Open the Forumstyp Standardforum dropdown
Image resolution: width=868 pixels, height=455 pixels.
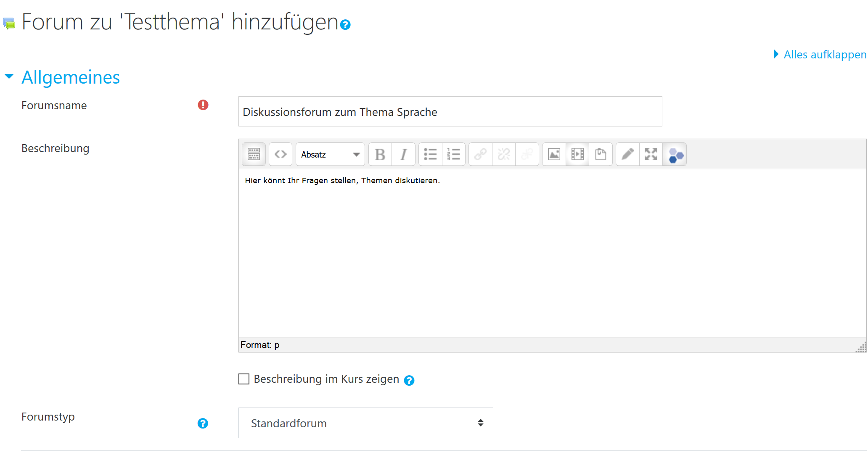tap(365, 423)
